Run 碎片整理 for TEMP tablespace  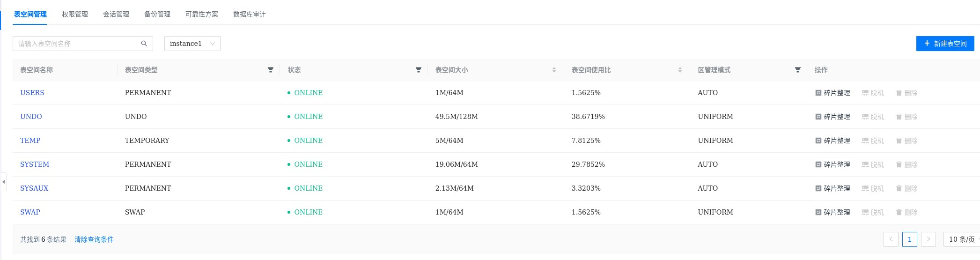point(833,141)
